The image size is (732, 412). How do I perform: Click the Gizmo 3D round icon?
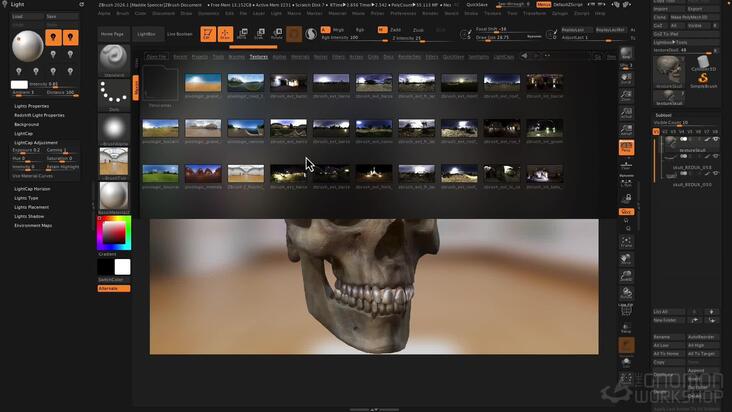coord(294,34)
